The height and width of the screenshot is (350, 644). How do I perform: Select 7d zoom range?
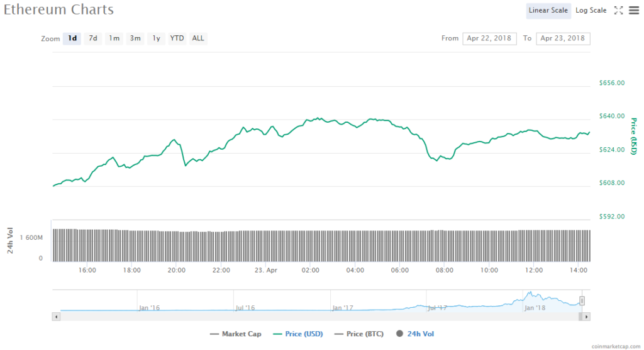[92, 38]
